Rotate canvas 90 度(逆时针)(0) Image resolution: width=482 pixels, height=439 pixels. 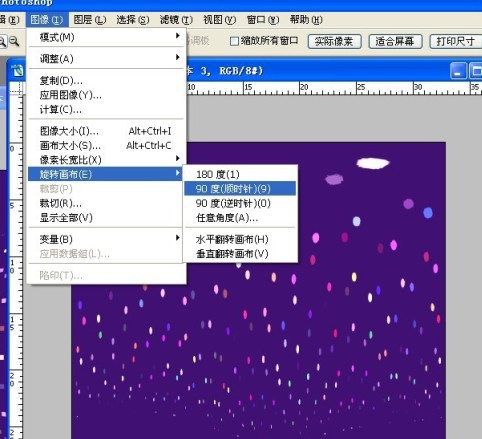[240, 203]
